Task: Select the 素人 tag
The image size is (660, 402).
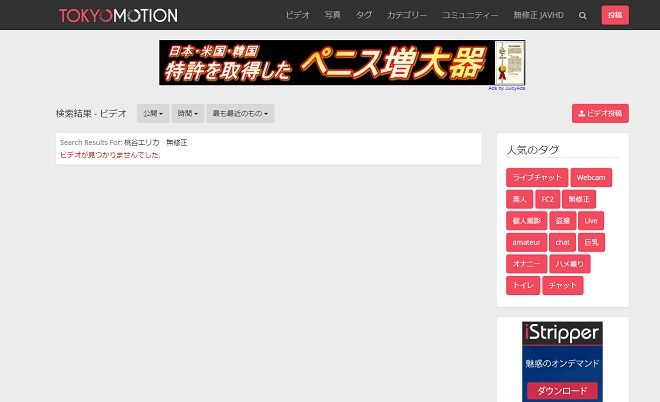Action: pos(519,199)
